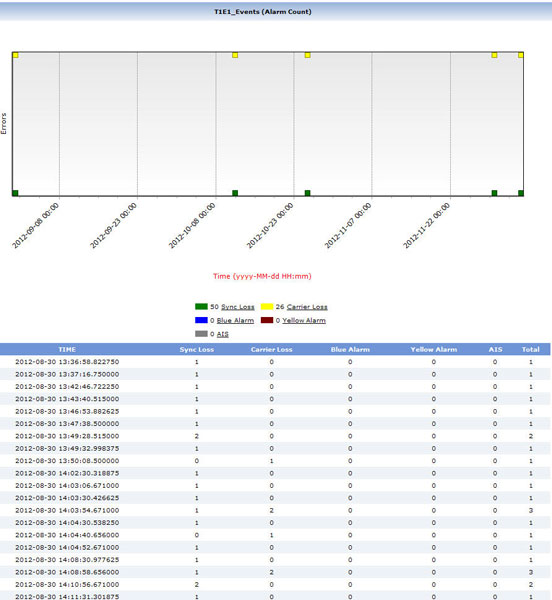552x600 pixels.
Task: Select yellow Carrier Loss marker just after 2012-10-23
Action: coord(307,55)
